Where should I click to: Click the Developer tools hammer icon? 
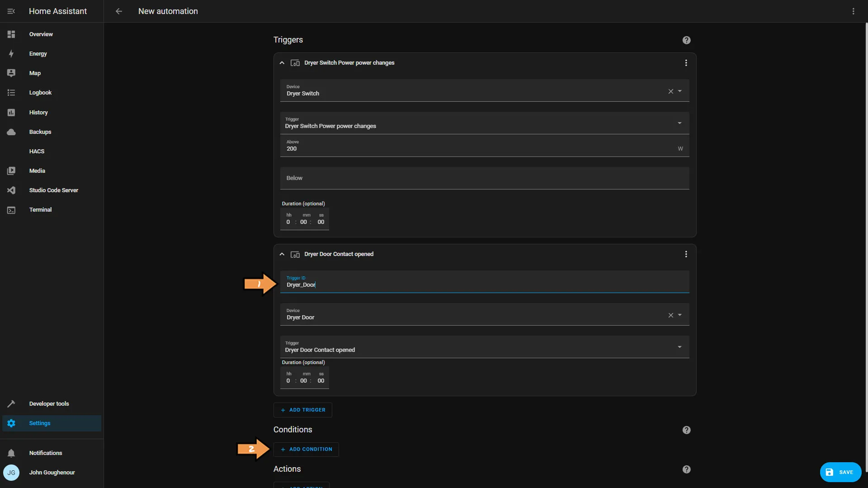click(11, 404)
